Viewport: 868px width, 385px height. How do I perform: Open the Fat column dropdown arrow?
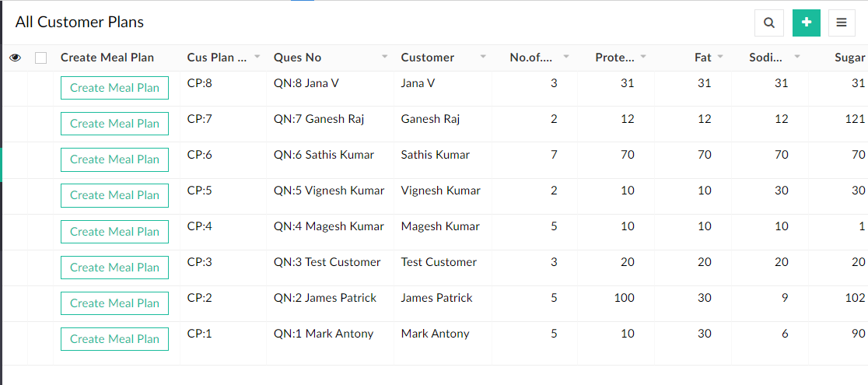pos(720,57)
